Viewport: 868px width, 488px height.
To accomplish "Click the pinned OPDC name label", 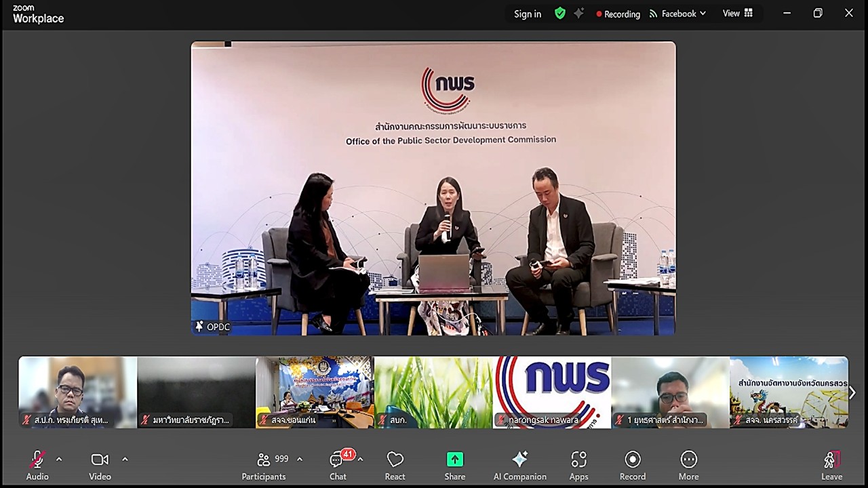I will [x=213, y=327].
